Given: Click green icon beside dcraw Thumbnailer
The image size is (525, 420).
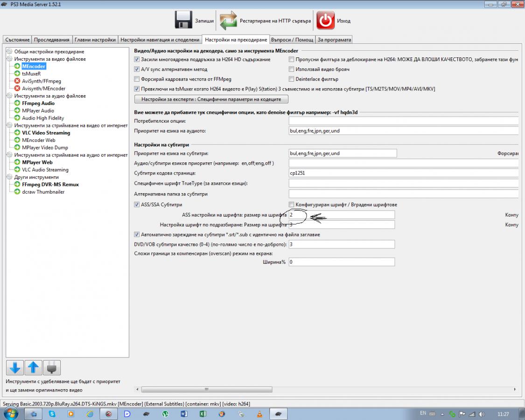Looking at the screenshot, I should coord(17,192).
